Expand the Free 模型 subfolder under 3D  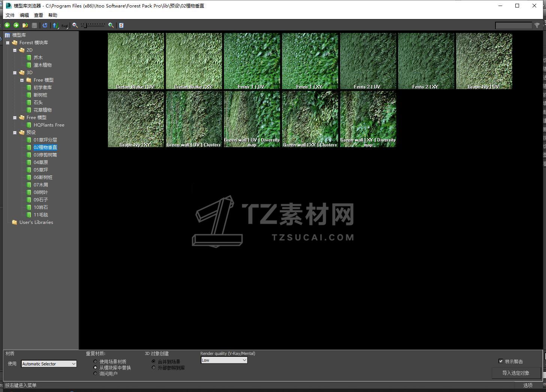(22, 80)
